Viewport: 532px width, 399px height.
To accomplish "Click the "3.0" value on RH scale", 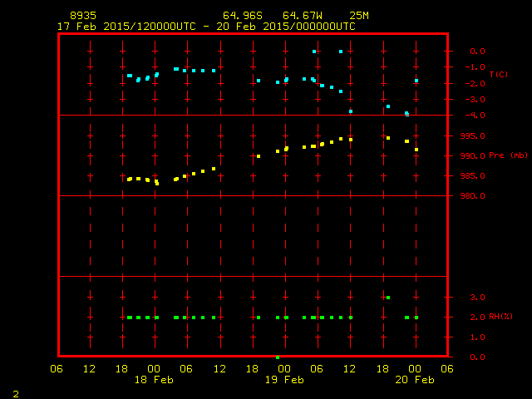I will (x=477, y=298).
